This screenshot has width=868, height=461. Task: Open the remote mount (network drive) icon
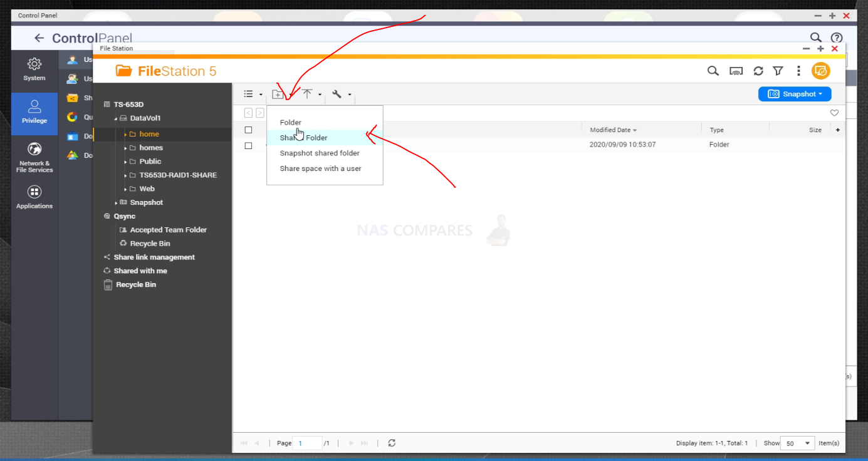(x=736, y=71)
